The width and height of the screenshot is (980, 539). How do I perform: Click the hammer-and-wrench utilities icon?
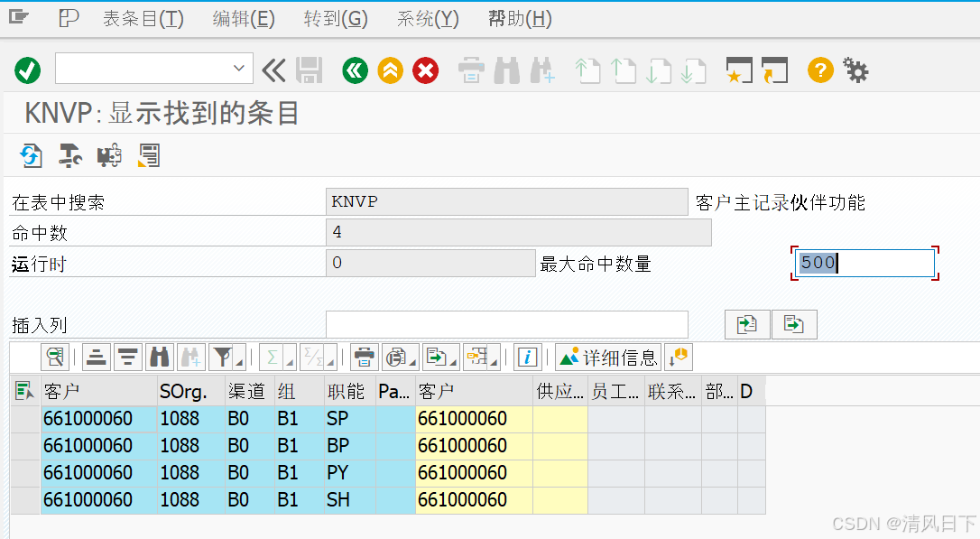[69, 155]
